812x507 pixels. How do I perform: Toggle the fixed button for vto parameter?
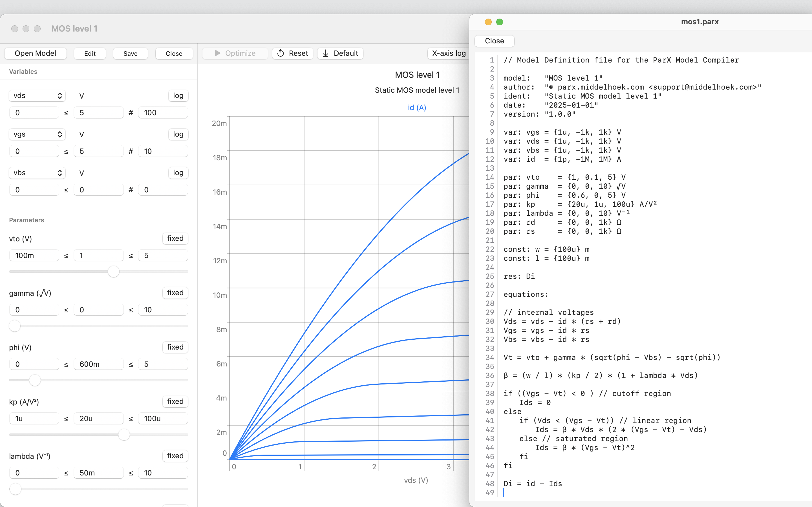175,238
